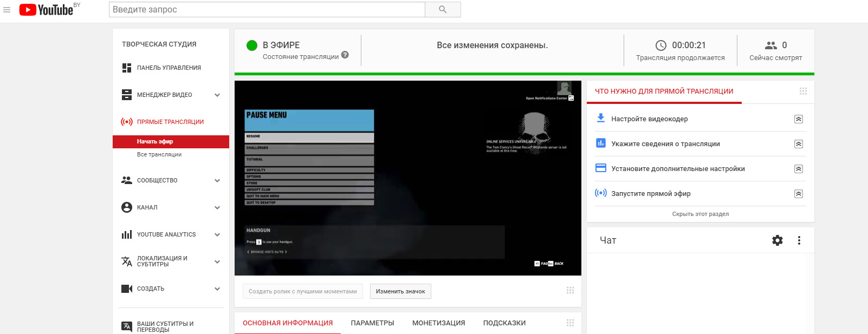Collapse the Настройте видеокодер row

click(799, 119)
